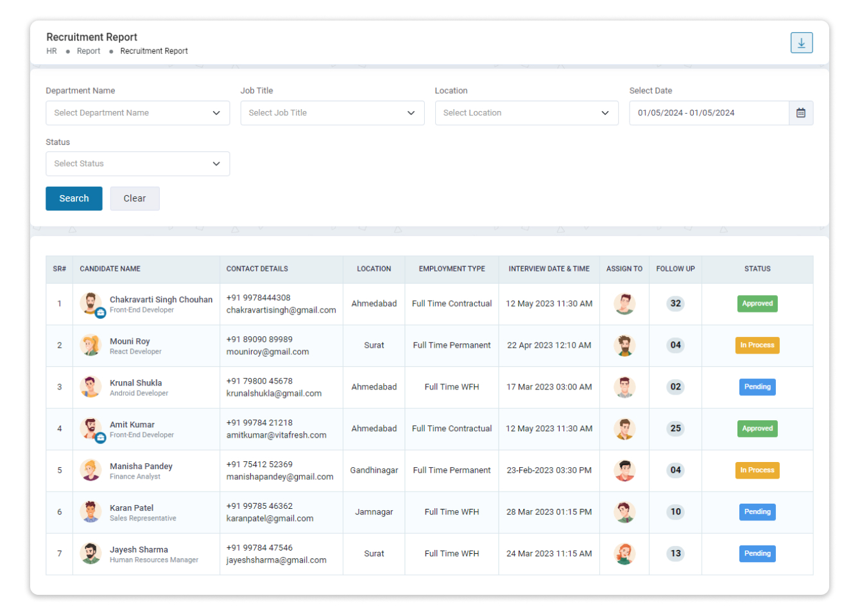Click Karan Patel's candidate avatar
Image resolution: width=860 pixels, height=616 pixels.
click(x=90, y=512)
